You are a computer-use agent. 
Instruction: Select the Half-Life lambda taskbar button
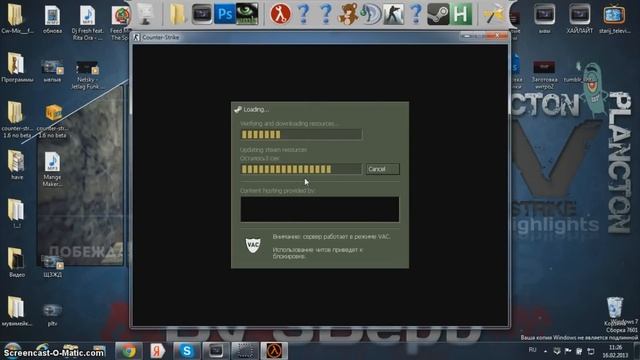(x=274, y=351)
